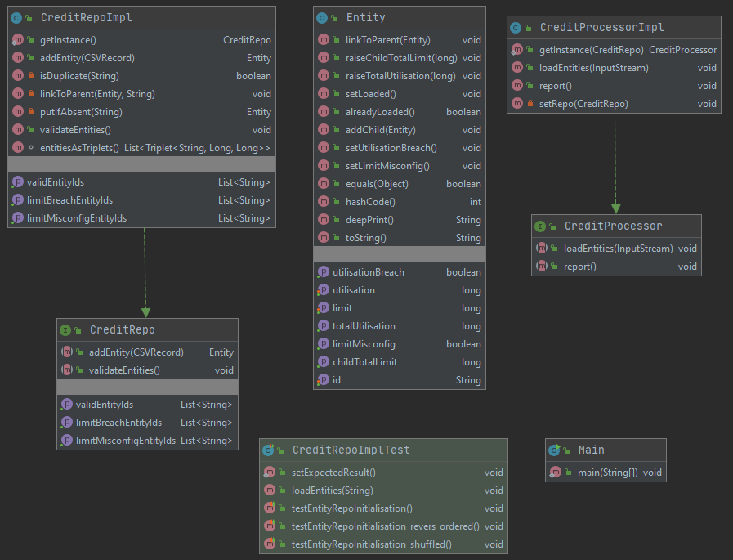The image size is (733, 560).
Task: Select the CreditProcessorImpl class title
Action: pyautogui.click(x=601, y=28)
